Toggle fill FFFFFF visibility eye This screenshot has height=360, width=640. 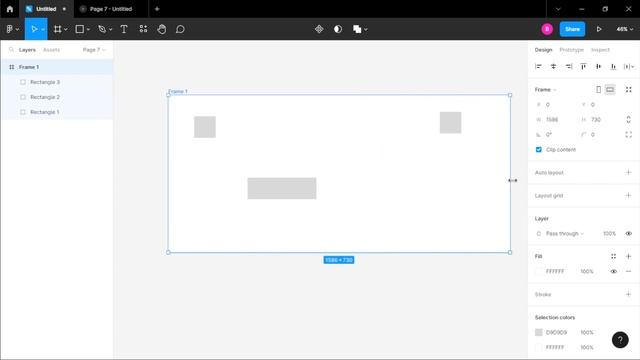[613, 271]
